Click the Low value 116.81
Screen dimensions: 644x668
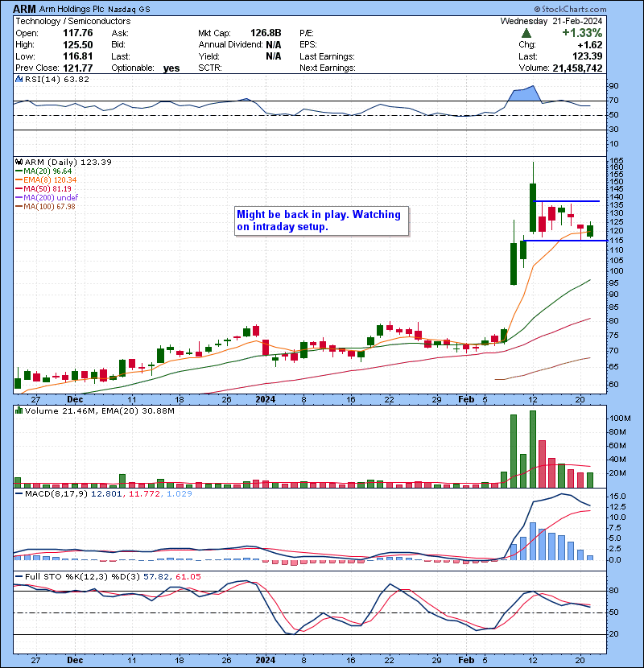click(x=78, y=56)
